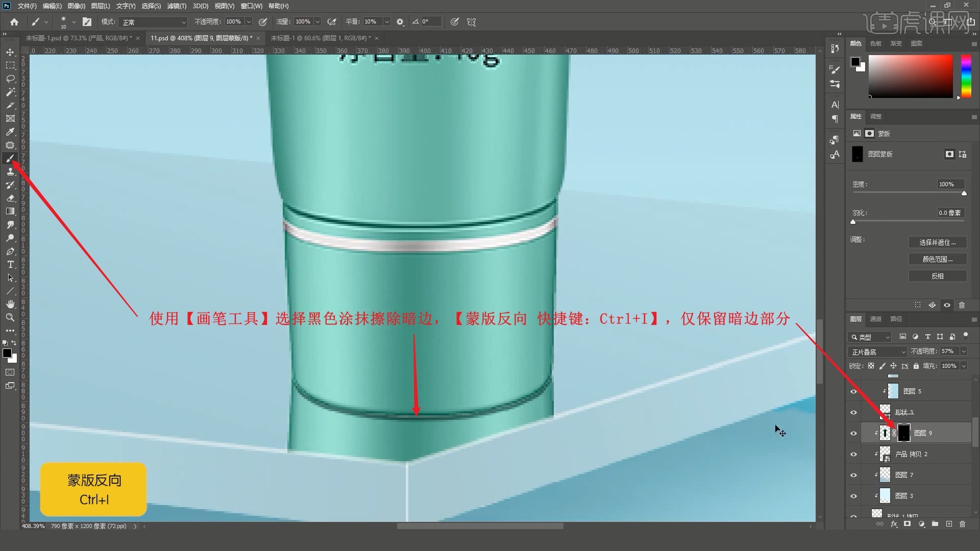Expand the layer 不透明度 57% dropdown
Image resolution: width=980 pixels, height=551 pixels.
pos(964,352)
